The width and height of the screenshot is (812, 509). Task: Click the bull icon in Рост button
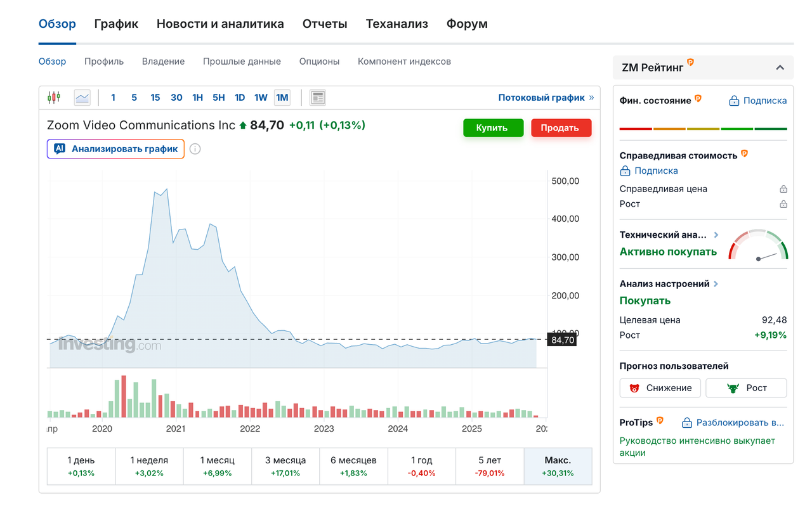point(733,388)
